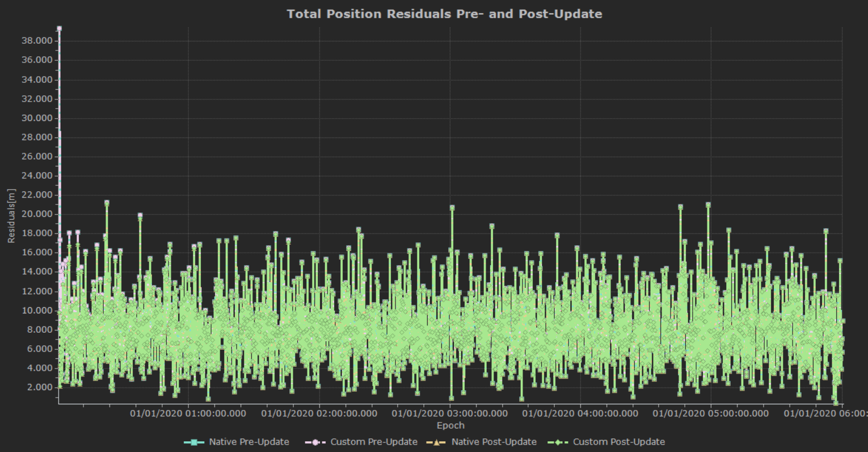Click the 36.000 y-axis tick label
The image size is (868, 452).
click(36, 60)
